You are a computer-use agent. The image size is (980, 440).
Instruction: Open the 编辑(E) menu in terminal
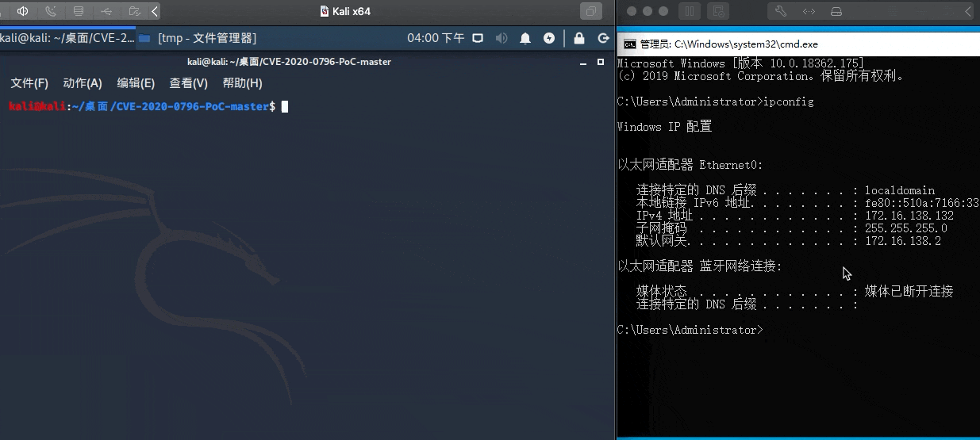click(x=136, y=83)
